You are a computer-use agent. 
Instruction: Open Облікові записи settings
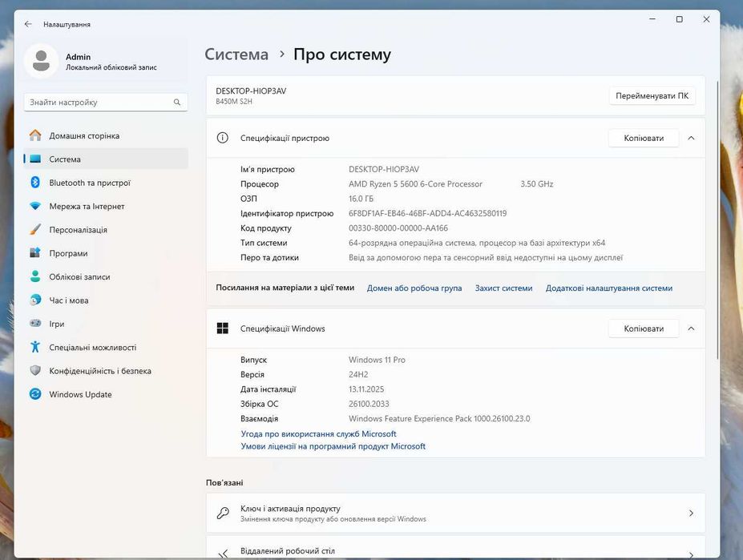click(106, 276)
